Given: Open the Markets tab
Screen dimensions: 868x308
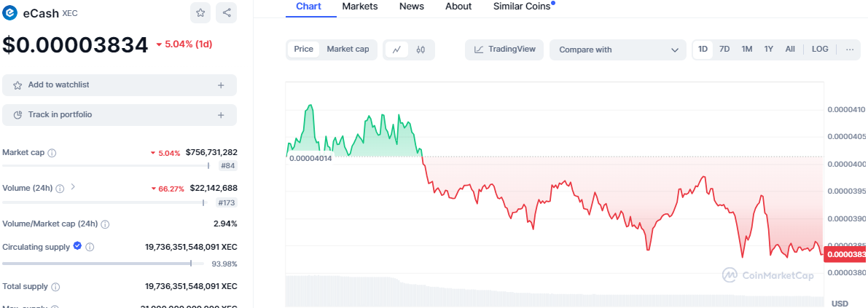Looking at the screenshot, I should (x=360, y=6).
